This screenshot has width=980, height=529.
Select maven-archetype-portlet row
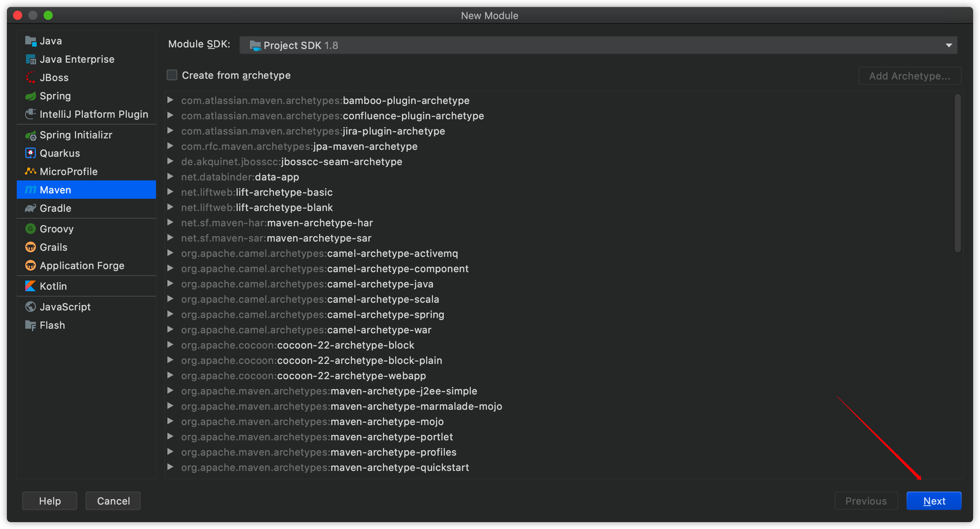click(560, 437)
